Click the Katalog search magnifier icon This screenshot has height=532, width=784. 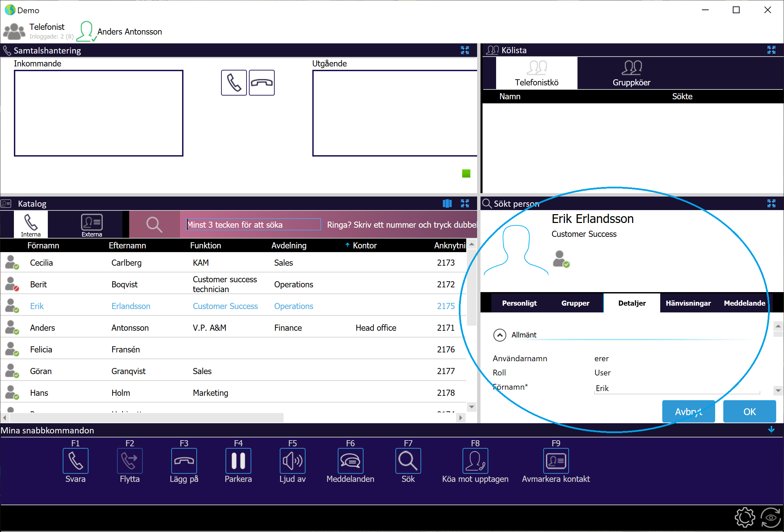tap(154, 225)
